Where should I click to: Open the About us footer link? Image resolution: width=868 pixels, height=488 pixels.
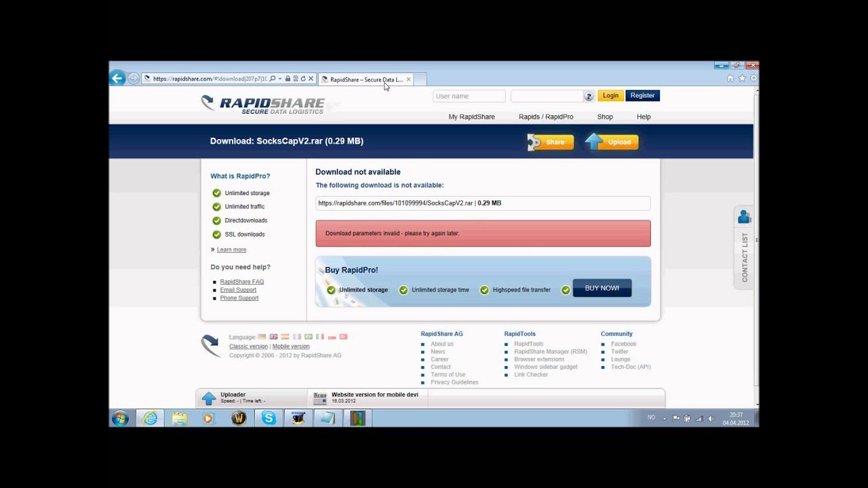click(x=442, y=344)
